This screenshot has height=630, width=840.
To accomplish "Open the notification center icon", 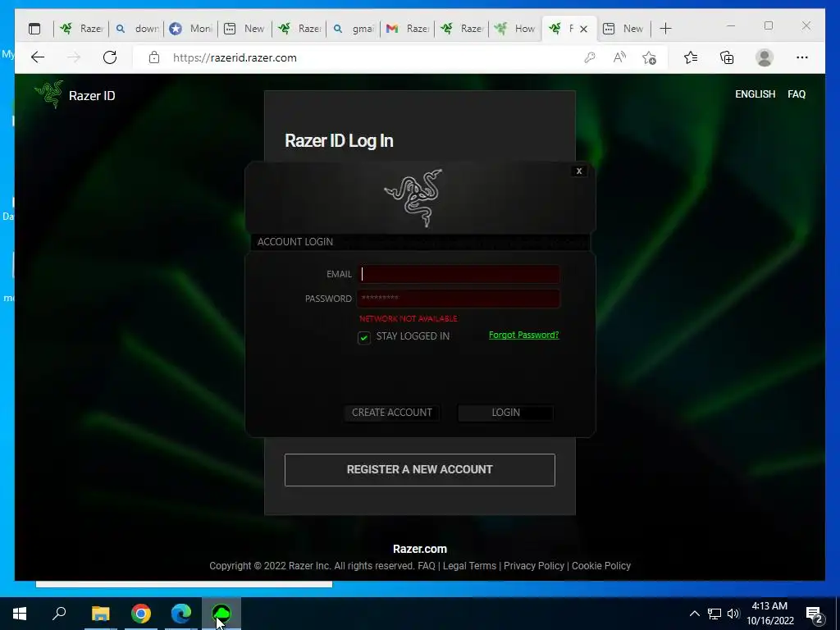I will pos(815,614).
